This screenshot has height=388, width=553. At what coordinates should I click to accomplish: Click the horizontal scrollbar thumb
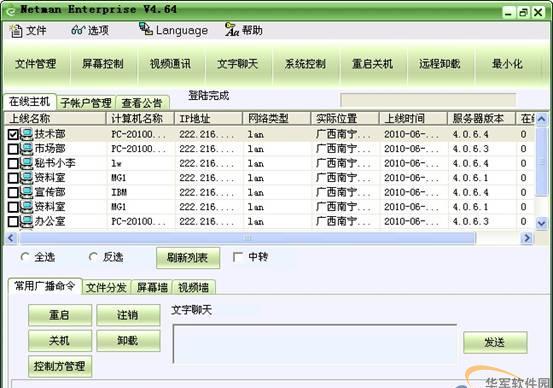coord(248,238)
